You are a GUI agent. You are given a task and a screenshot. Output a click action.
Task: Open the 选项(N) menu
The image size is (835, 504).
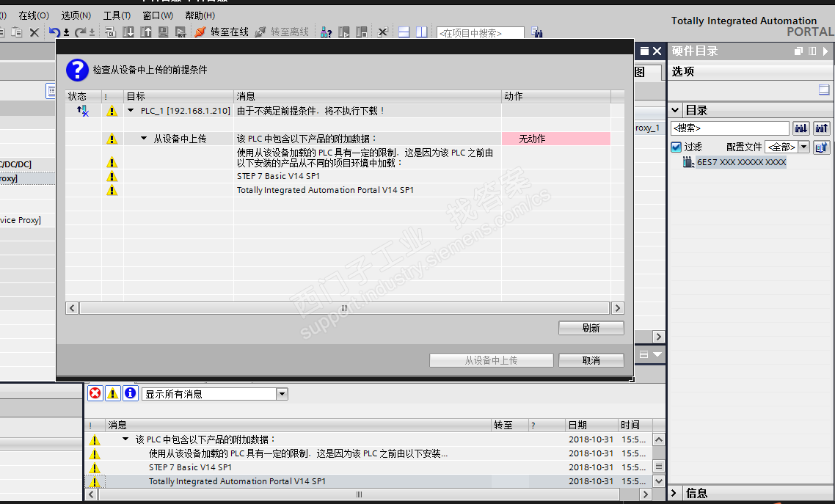click(x=76, y=15)
